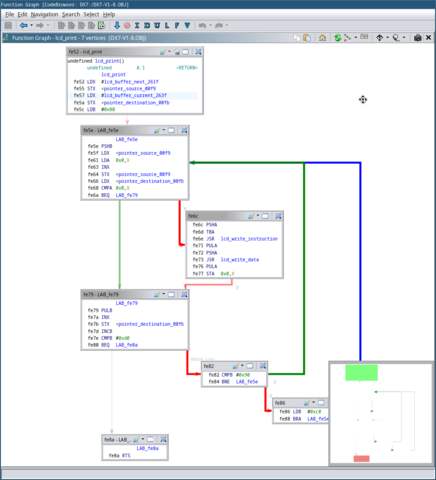The image size is (436, 480).
Task: Take a snapshot with the camera icon
Action: point(417,38)
